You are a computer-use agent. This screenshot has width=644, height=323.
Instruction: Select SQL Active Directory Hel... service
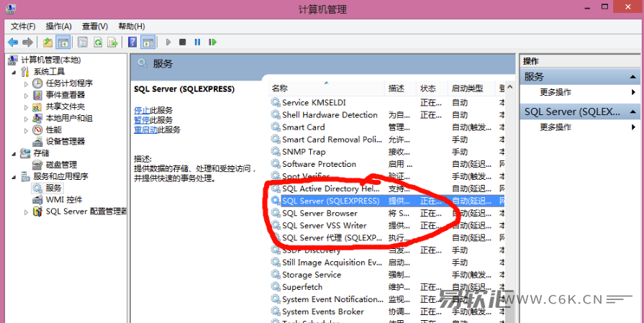(330, 188)
